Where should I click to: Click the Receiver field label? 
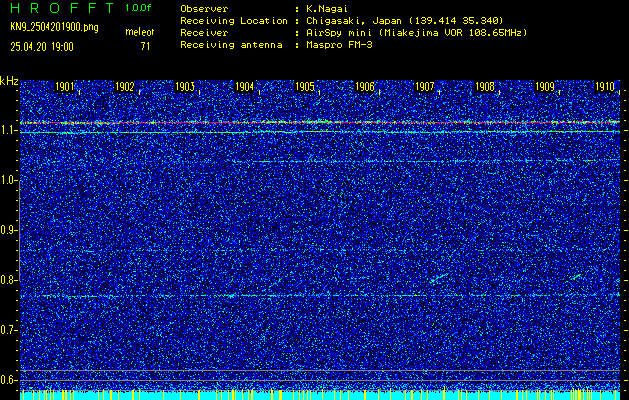pos(204,33)
